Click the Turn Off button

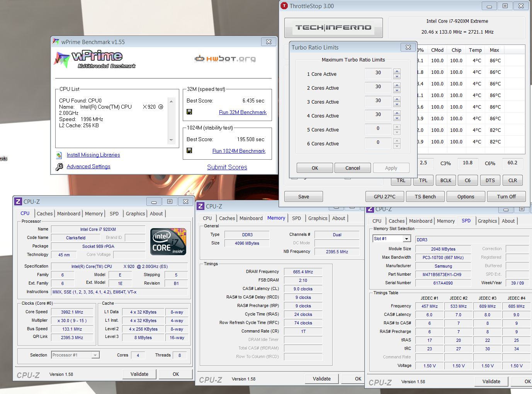pyautogui.click(x=507, y=196)
